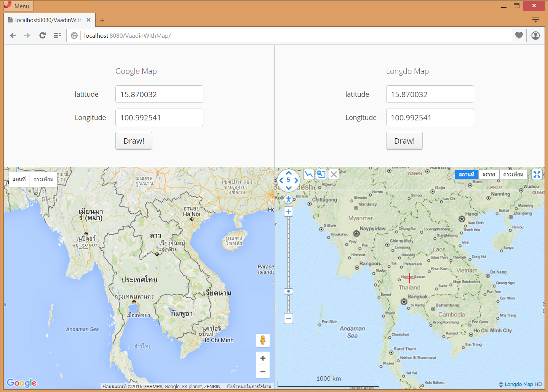The width and height of the screenshot is (548, 392).
Task: Open ข้อกำหนดในการใช้งาน terms link
Action: click(249, 386)
